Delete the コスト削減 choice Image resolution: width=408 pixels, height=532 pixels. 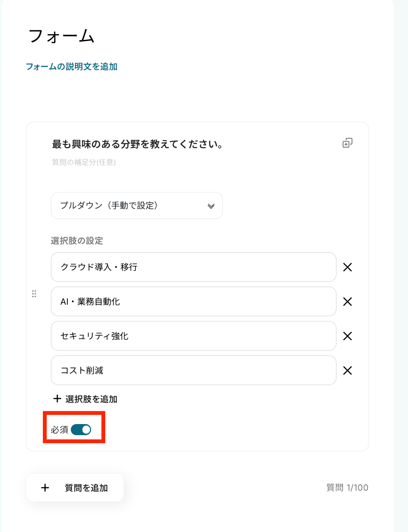[x=347, y=370]
